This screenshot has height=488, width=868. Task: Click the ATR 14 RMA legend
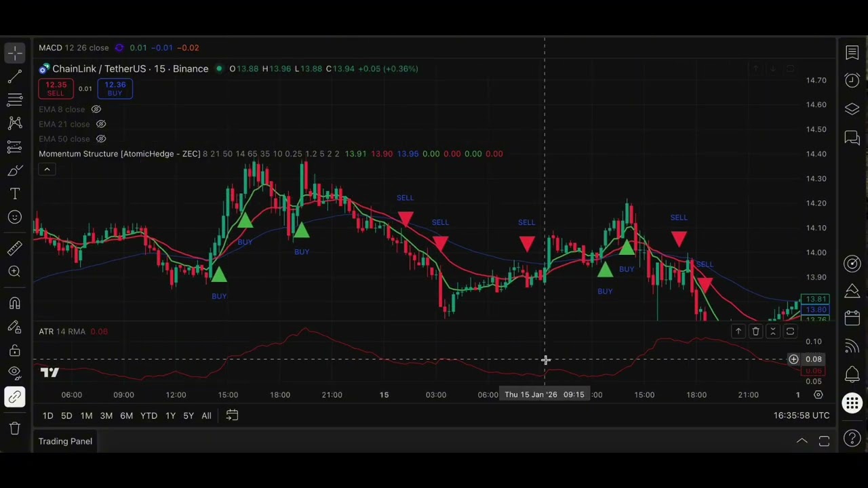click(x=62, y=331)
